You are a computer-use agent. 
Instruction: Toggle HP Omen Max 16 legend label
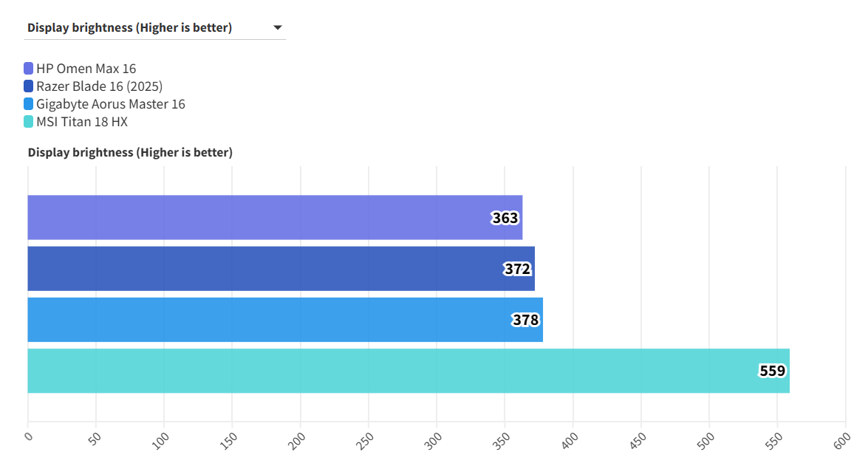[x=86, y=69]
